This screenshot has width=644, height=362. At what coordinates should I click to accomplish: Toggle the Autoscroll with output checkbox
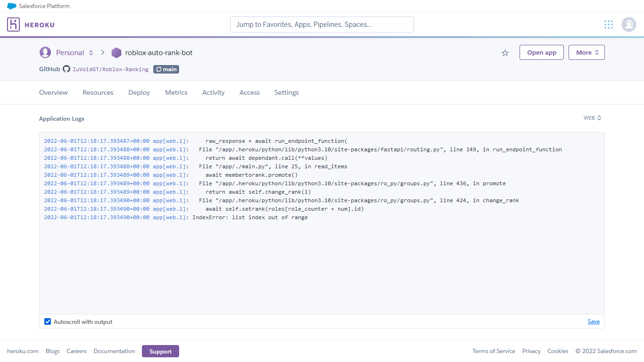[48, 321]
